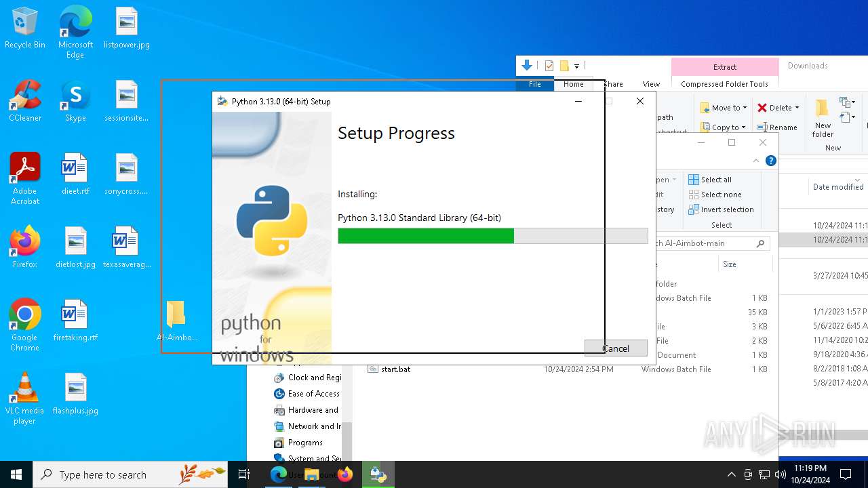Viewport: 868px width, 488px height.
Task: Launch VLC media player shortcut
Action: coord(25,399)
